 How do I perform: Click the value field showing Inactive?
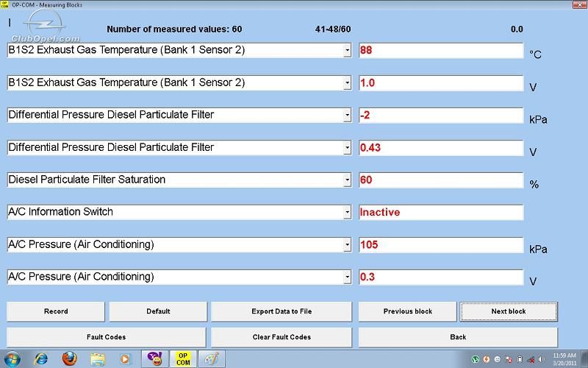[x=441, y=213]
